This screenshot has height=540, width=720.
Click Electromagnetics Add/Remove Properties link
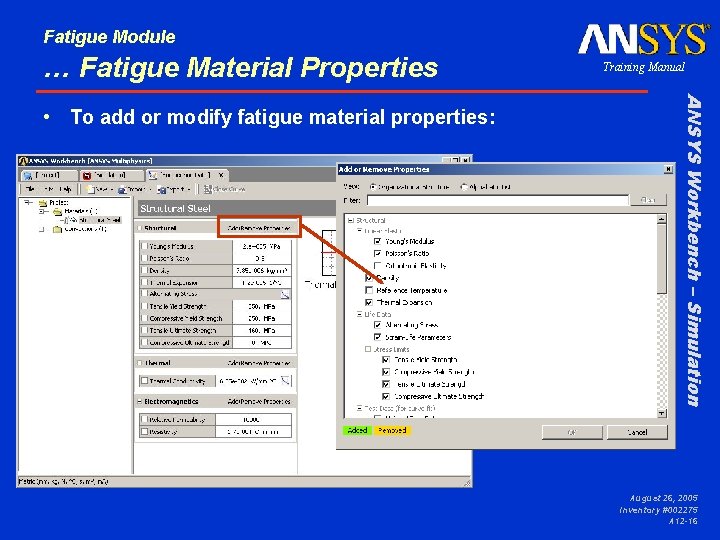coord(259,401)
